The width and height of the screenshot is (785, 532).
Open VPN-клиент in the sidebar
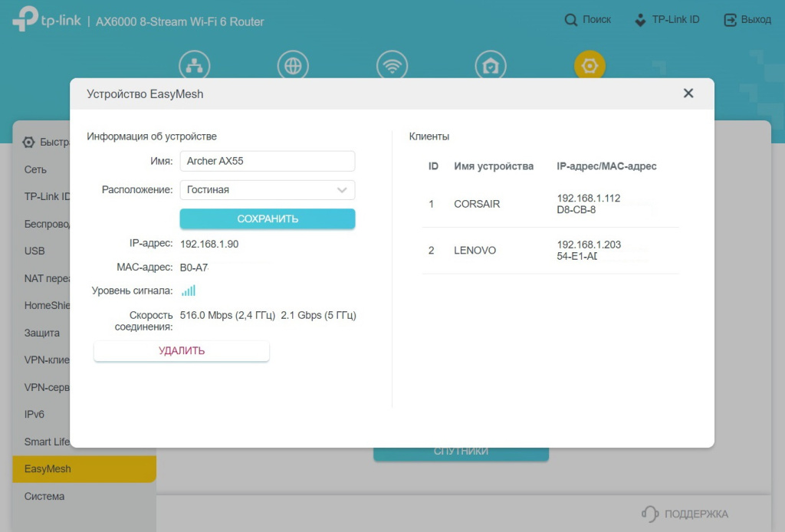point(47,360)
